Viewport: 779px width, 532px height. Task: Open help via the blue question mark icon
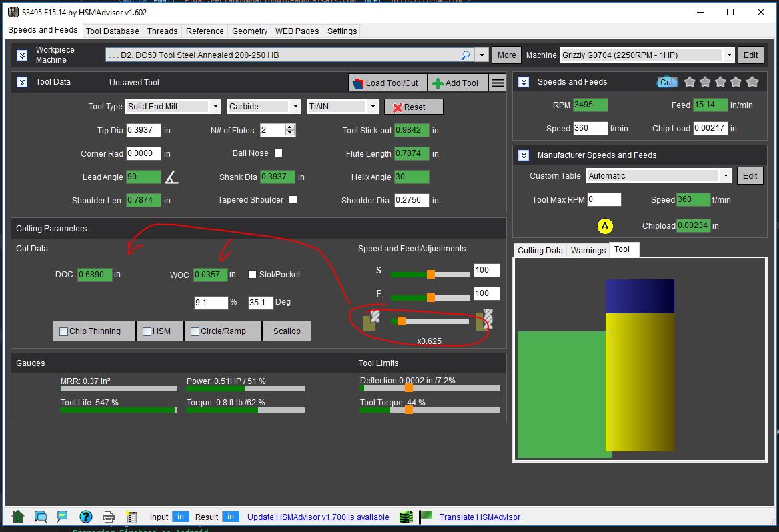coord(85,517)
